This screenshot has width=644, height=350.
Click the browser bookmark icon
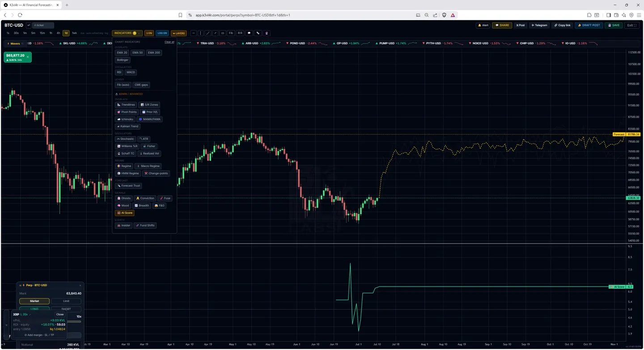point(180,15)
